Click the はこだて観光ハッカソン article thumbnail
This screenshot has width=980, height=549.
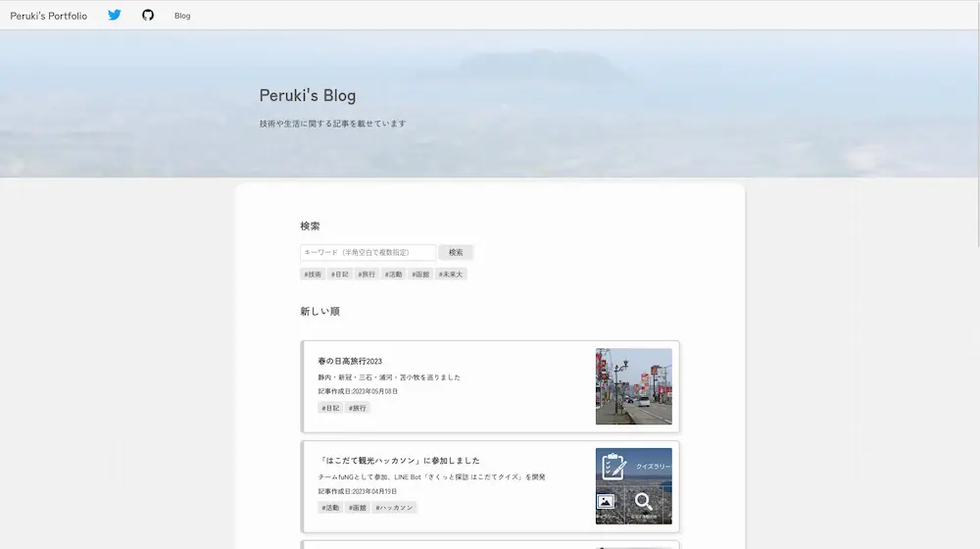tap(634, 486)
